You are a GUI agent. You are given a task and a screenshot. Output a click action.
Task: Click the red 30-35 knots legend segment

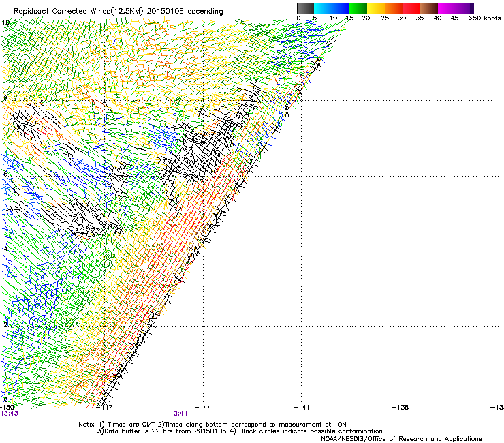(x=411, y=8)
